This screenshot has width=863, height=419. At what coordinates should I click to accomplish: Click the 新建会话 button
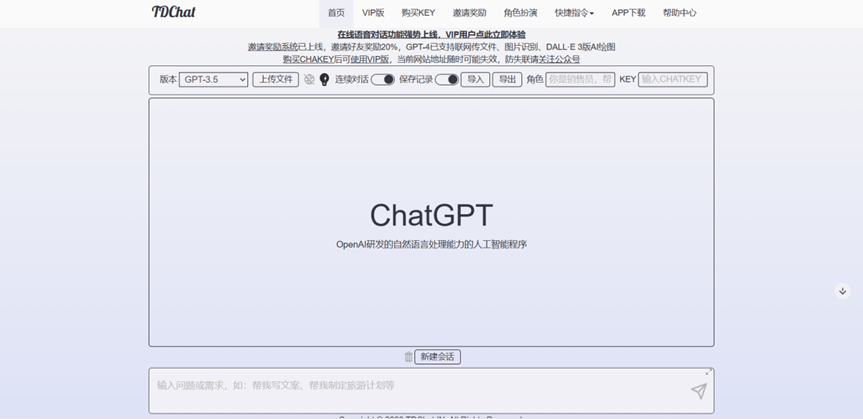pyautogui.click(x=438, y=357)
